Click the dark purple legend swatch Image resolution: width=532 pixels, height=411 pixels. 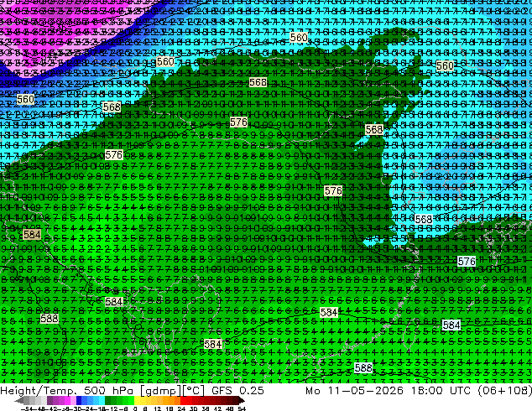pyautogui.click(x=50, y=400)
